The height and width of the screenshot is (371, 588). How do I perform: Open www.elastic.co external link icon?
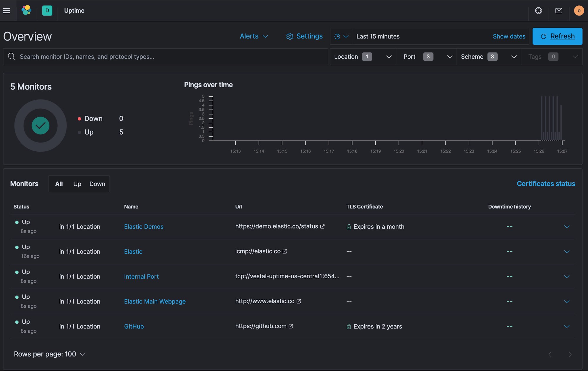[x=299, y=301]
